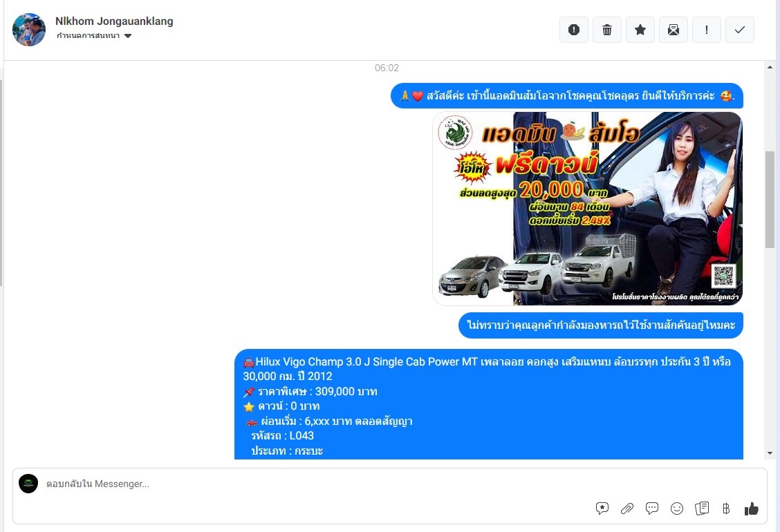Click the ดาวน์ : 0 บาท line

[281, 406]
